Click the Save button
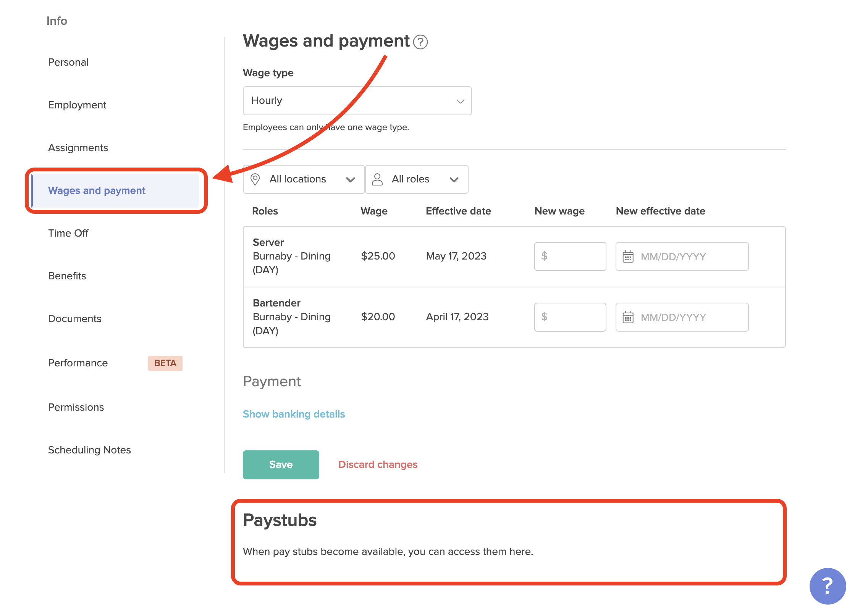The height and width of the screenshot is (616, 860). [281, 464]
